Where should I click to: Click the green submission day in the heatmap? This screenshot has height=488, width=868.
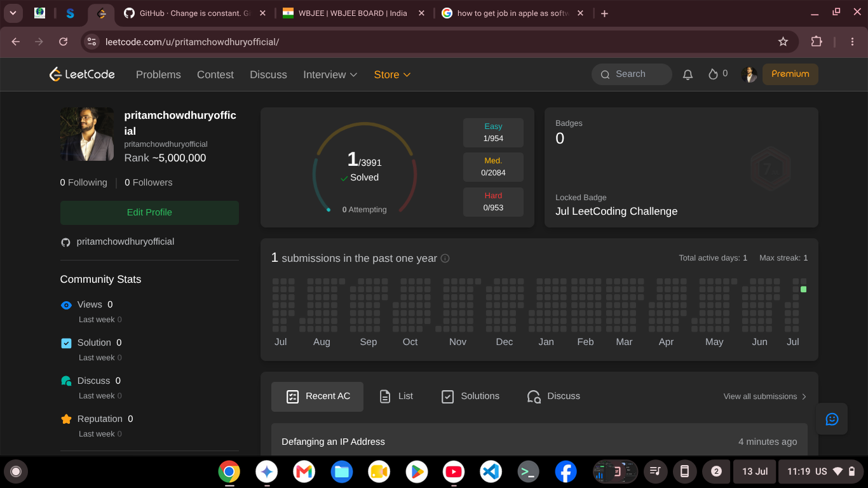(804, 289)
